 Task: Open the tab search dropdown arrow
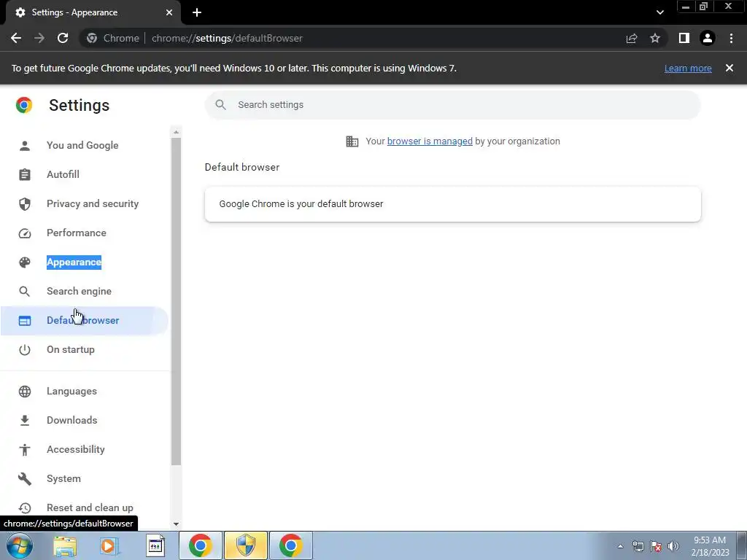[659, 12]
